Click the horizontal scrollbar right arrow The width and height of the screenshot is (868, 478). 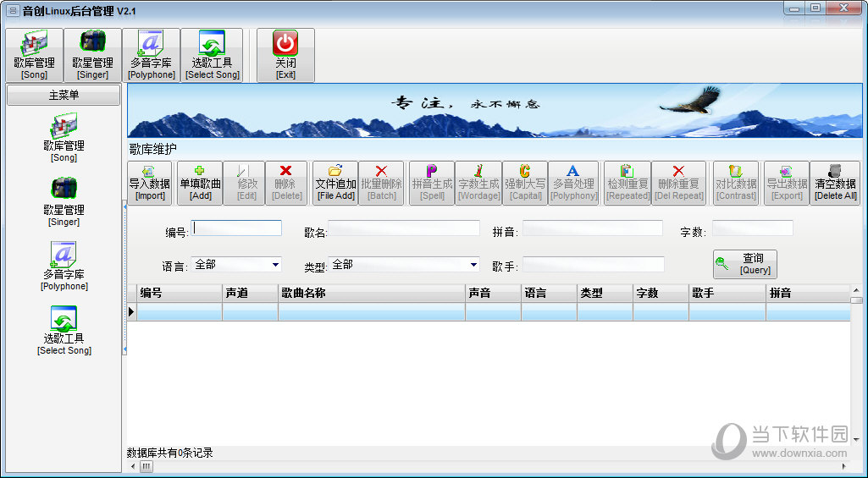tap(845, 466)
